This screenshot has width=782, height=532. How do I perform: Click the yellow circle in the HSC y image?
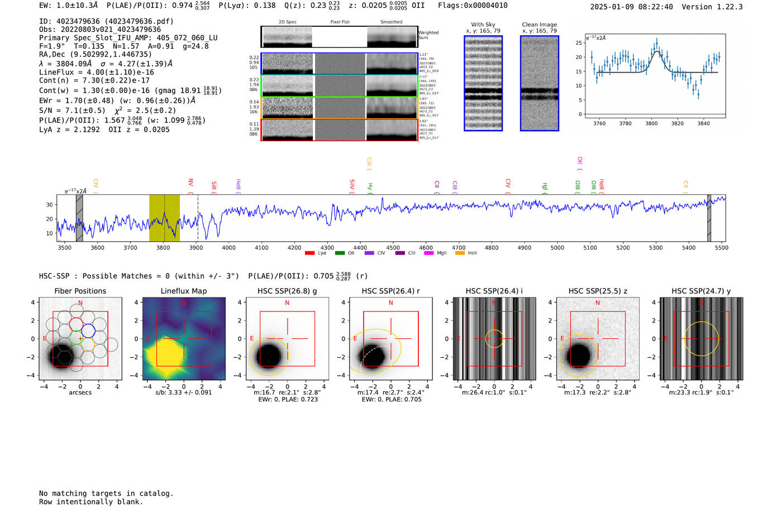point(702,338)
